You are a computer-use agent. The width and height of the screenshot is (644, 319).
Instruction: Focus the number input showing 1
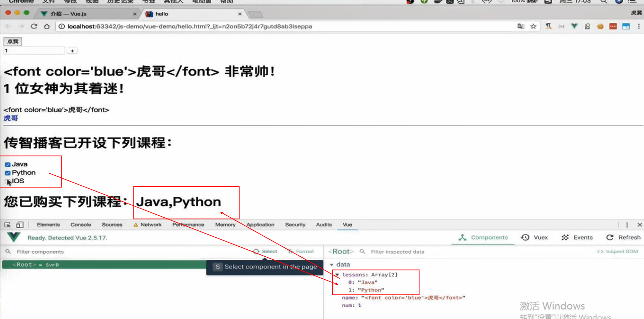click(34, 51)
